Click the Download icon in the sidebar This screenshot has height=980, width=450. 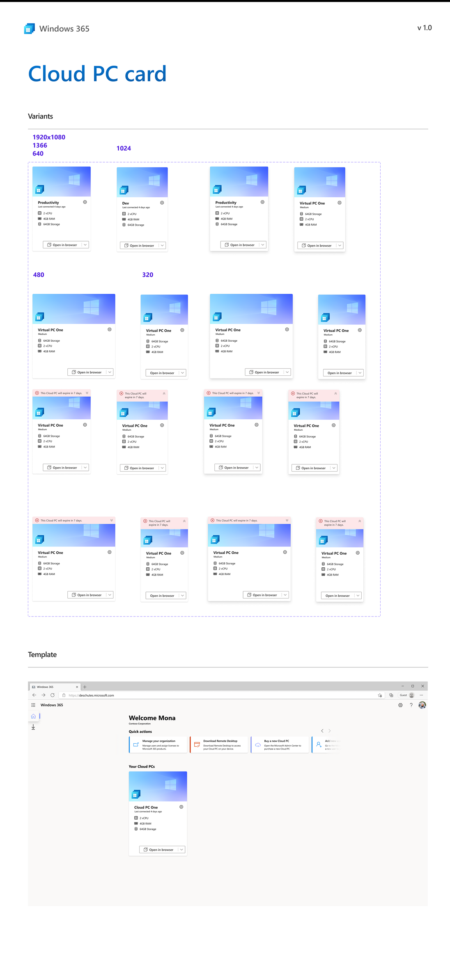coord(33,727)
